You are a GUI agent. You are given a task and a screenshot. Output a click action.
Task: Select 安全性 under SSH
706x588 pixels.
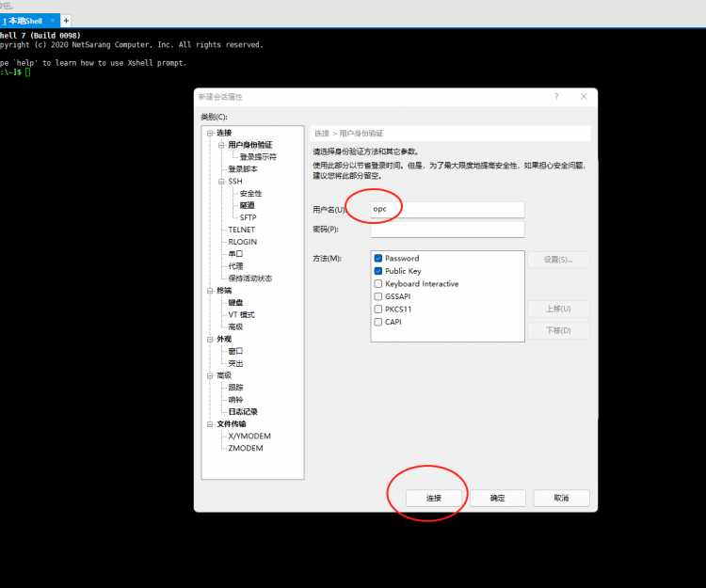coord(250,194)
